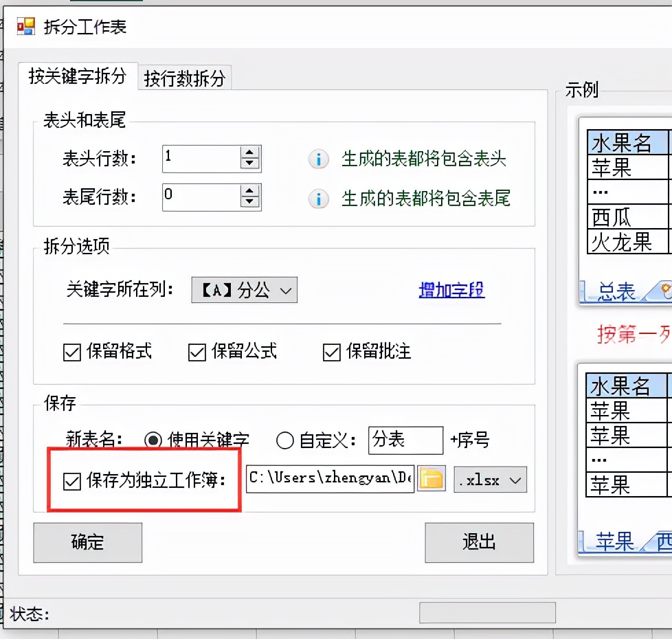Screen dimensions: 672x639
Task: Switch to the 按行数拆分 tab
Action: [184, 78]
